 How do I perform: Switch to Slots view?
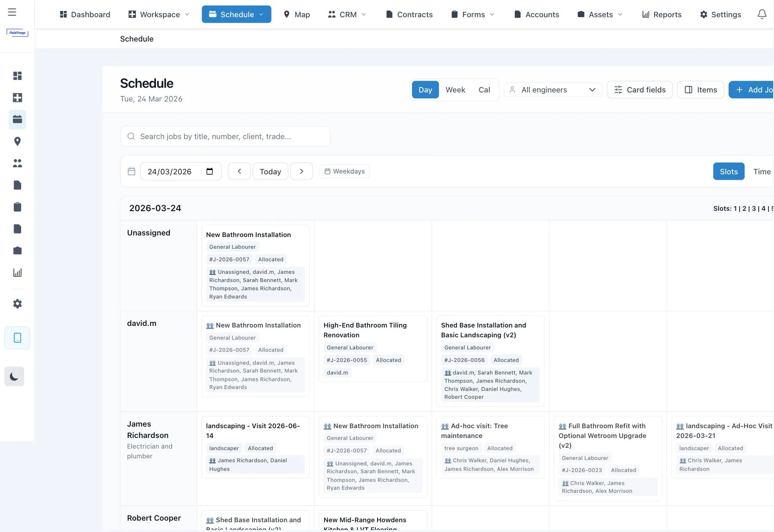click(x=729, y=171)
